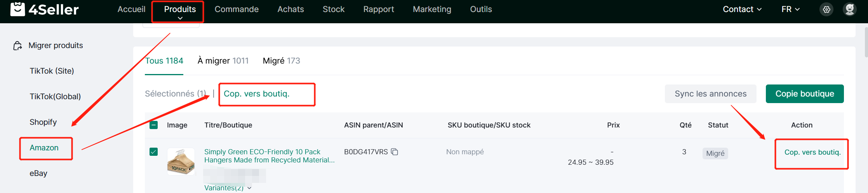
Task: Click the Migrer produits bag icon
Action: tap(17, 46)
